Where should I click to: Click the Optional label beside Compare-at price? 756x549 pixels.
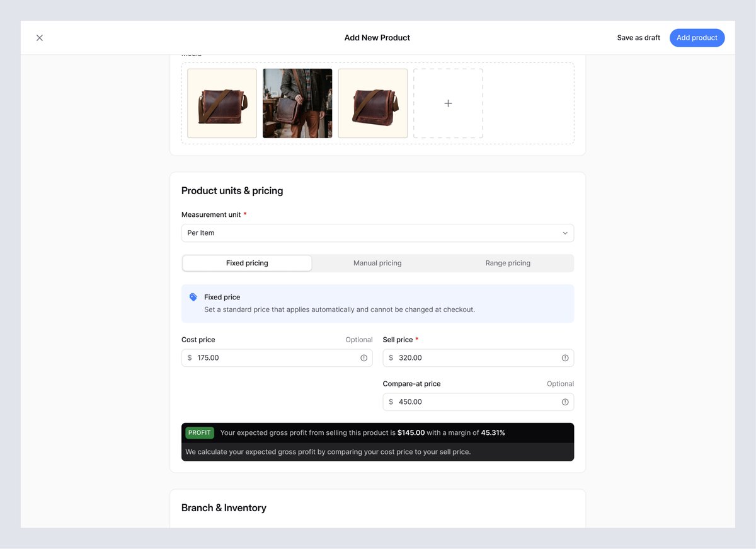pos(560,384)
